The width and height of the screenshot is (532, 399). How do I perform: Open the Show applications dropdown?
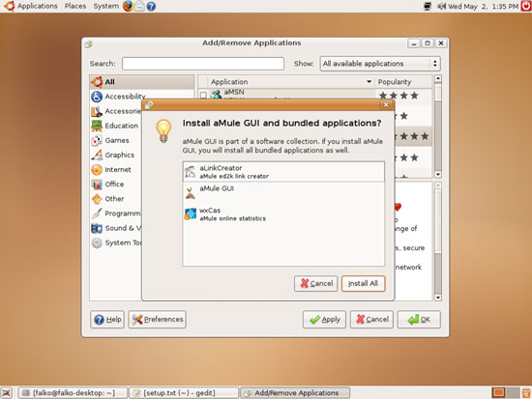[x=380, y=64]
